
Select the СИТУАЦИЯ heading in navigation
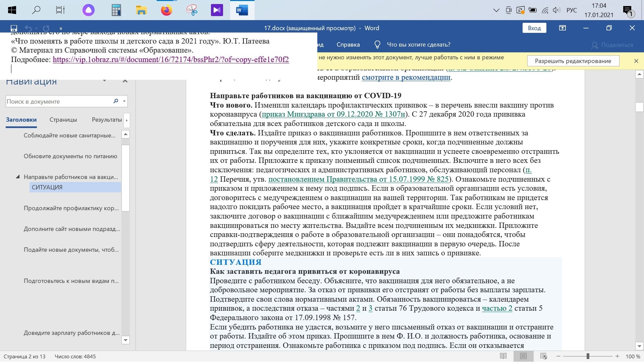click(x=75, y=187)
